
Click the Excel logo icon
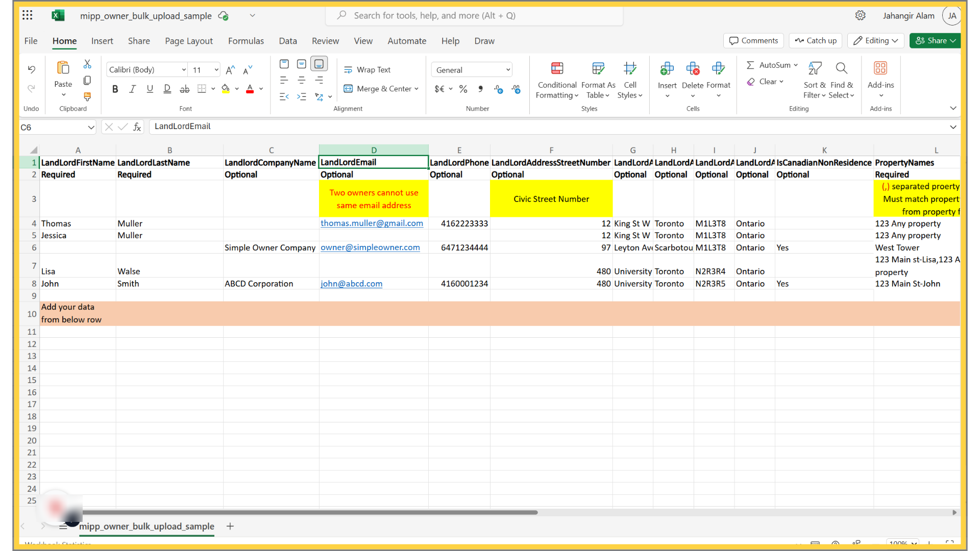pyautogui.click(x=58, y=15)
